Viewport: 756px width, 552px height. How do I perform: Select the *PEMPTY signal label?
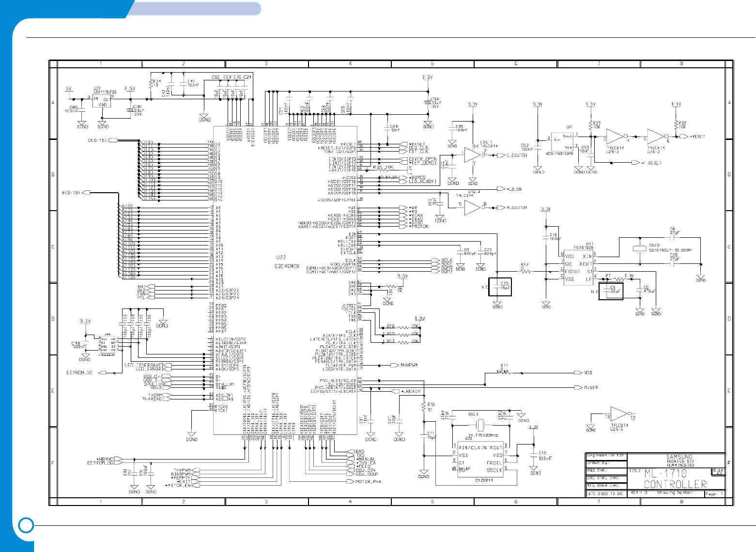click(x=182, y=478)
